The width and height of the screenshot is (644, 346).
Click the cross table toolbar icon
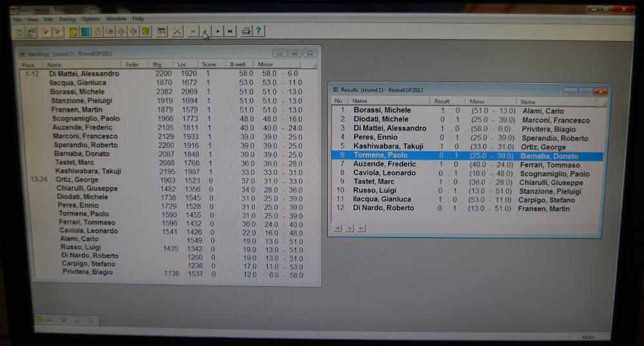pos(162,32)
